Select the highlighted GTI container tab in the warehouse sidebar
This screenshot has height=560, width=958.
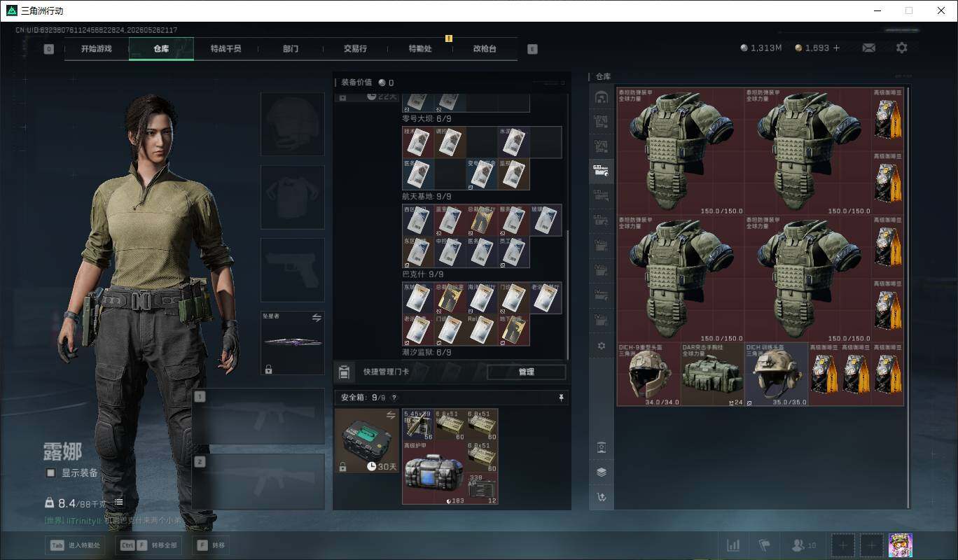click(601, 171)
